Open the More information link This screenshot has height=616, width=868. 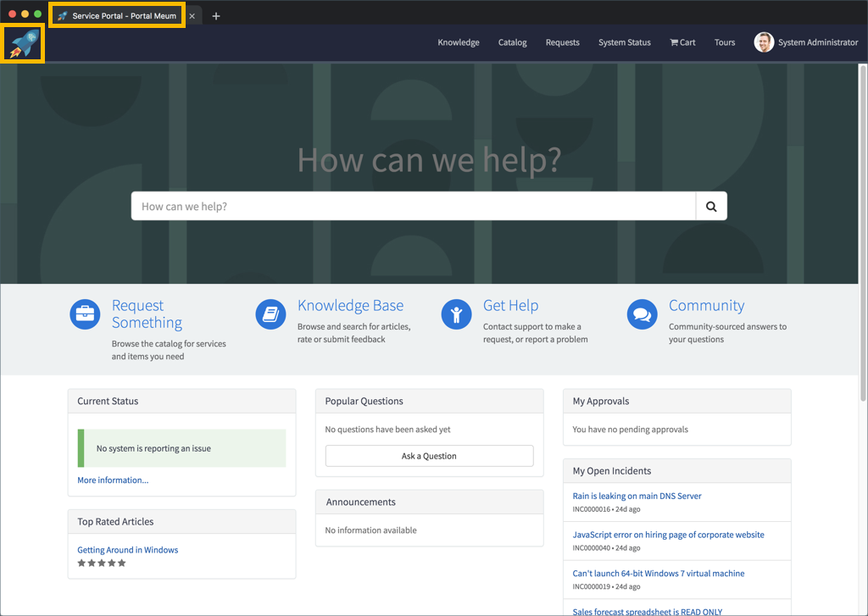pos(112,480)
